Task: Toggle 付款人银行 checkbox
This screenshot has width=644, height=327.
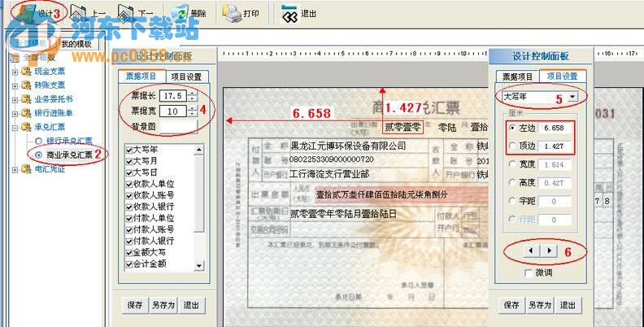Action: pyautogui.click(x=129, y=241)
